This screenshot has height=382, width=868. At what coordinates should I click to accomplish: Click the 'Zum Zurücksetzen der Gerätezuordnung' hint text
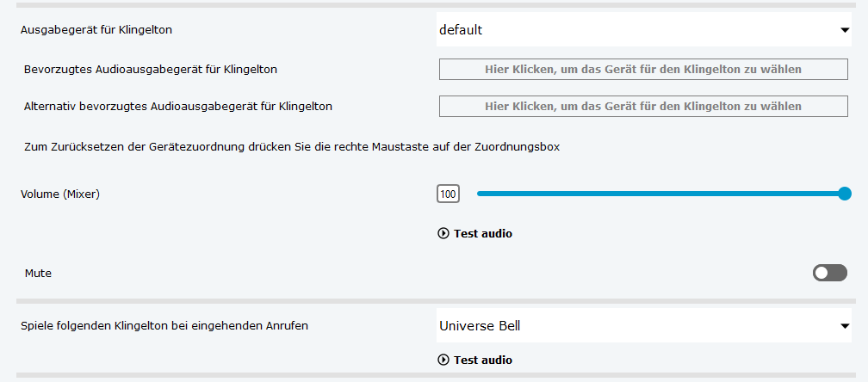point(292,147)
